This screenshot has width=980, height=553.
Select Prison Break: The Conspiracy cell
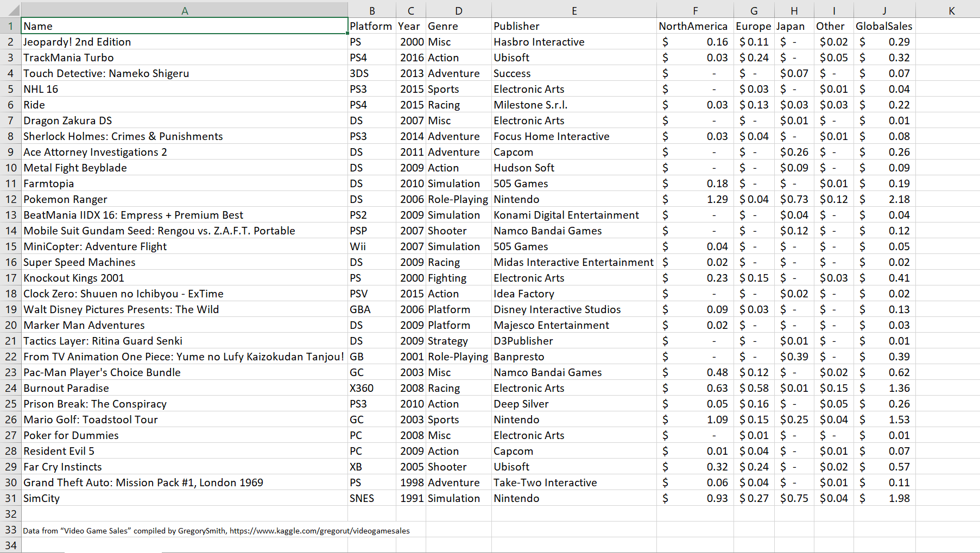(x=185, y=404)
